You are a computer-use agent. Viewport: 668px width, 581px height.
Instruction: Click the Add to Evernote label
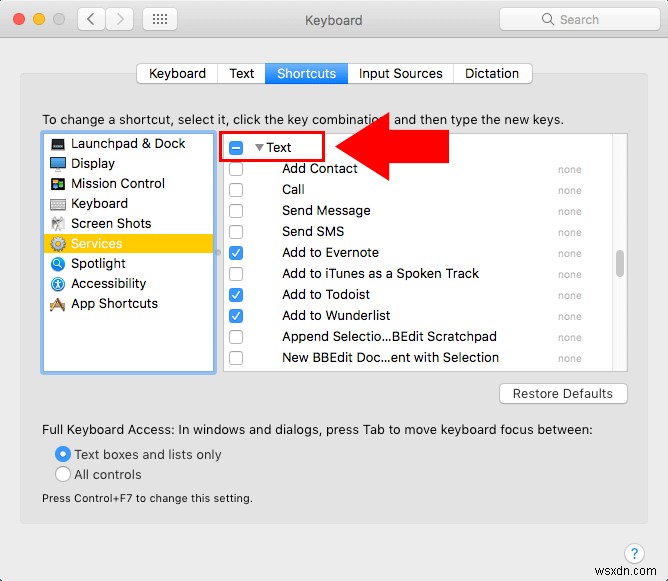pyautogui.click(x=330, y=253)
